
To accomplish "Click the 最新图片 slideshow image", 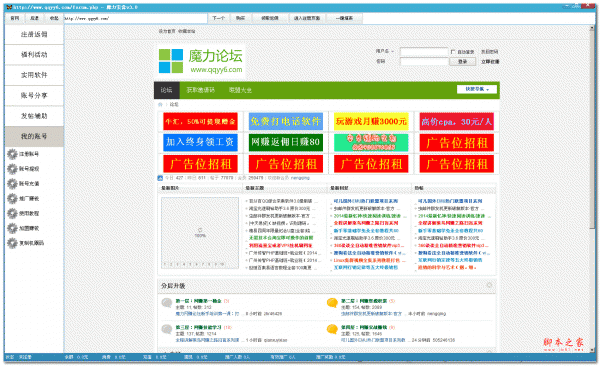I will [x=200, y=233].
